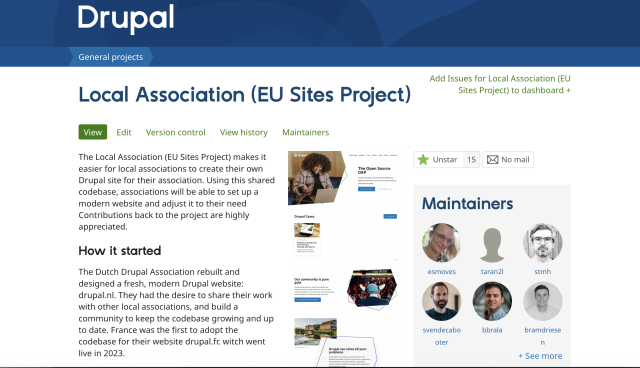
Task: Open the View history tab
Action: 244,132
